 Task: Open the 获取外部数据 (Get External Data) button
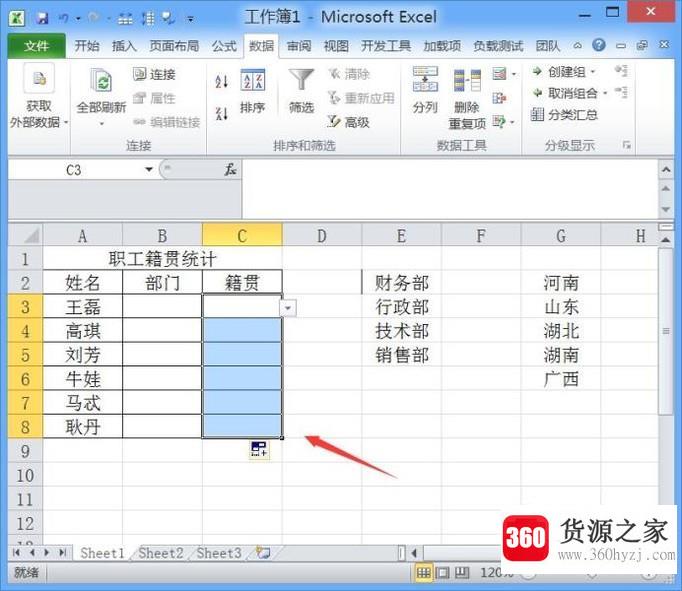38,97
